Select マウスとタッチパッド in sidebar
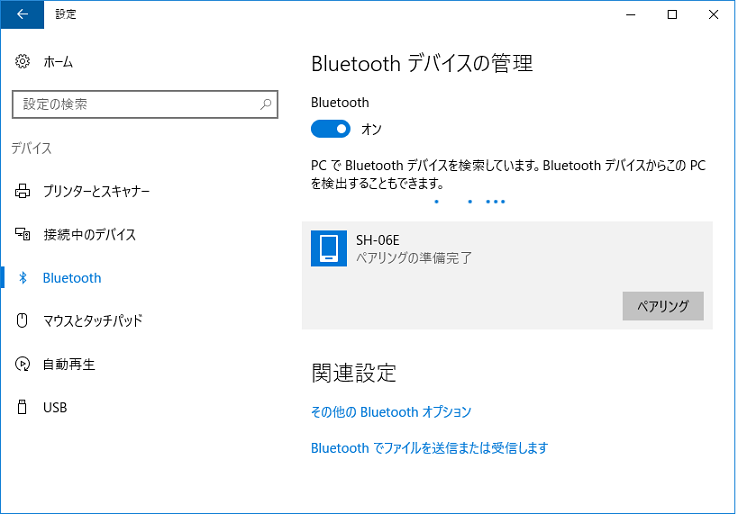The width and height of the screenshot is (738, 514). tap(93, 321)
